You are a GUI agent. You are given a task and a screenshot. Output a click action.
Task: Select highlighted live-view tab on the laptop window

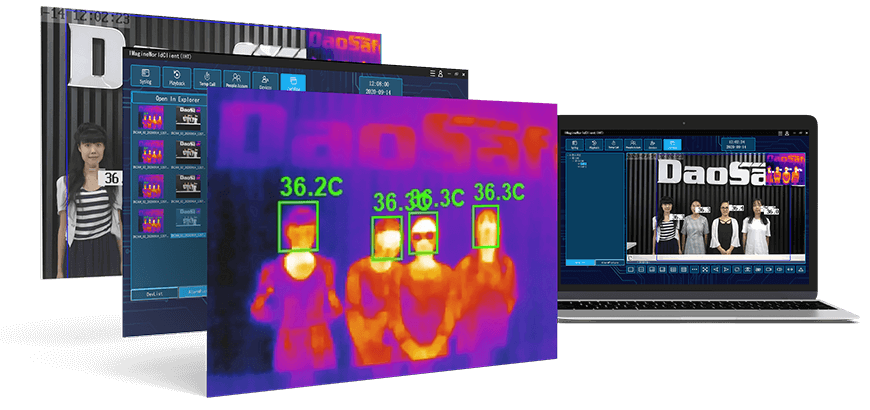pyautogui.click(x=672, y=145)
